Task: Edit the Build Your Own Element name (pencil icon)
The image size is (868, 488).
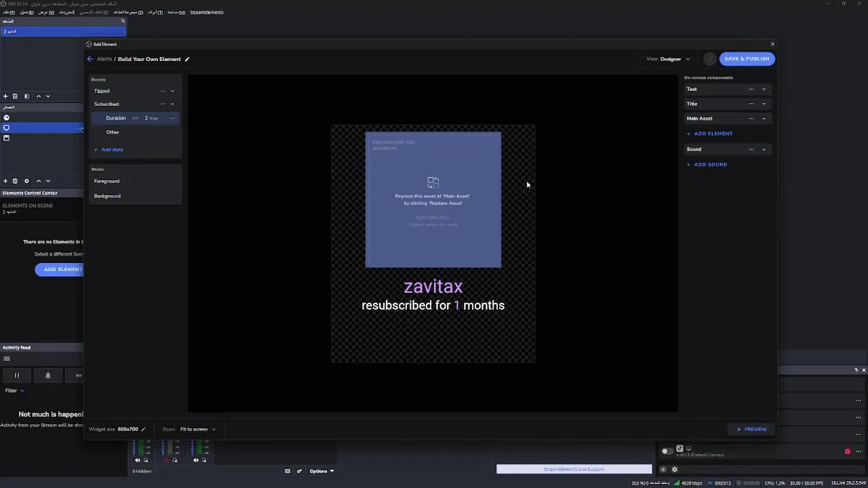Action: click(187, 59)
